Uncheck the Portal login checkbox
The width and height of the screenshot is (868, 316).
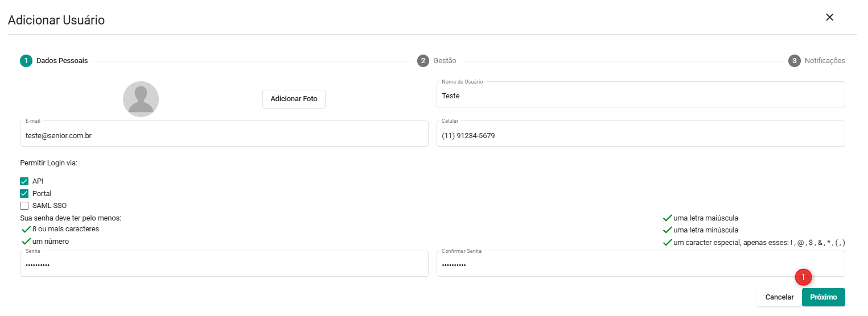[x=24, y=194]
